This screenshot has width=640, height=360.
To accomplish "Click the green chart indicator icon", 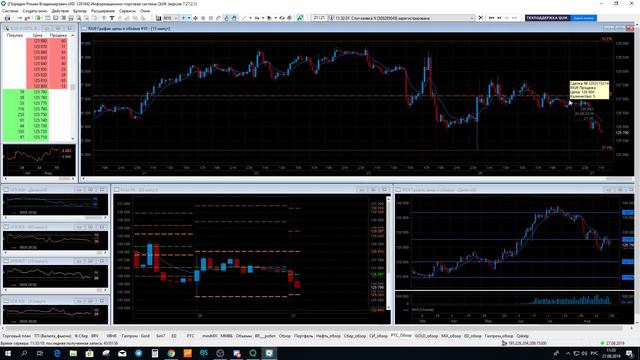I will tap(300, 18).
